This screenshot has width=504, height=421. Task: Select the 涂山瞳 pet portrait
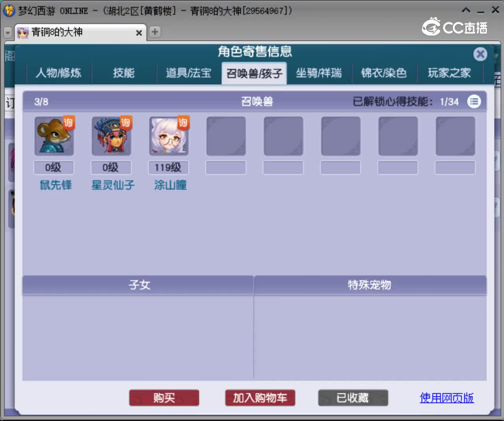point(169,136)
